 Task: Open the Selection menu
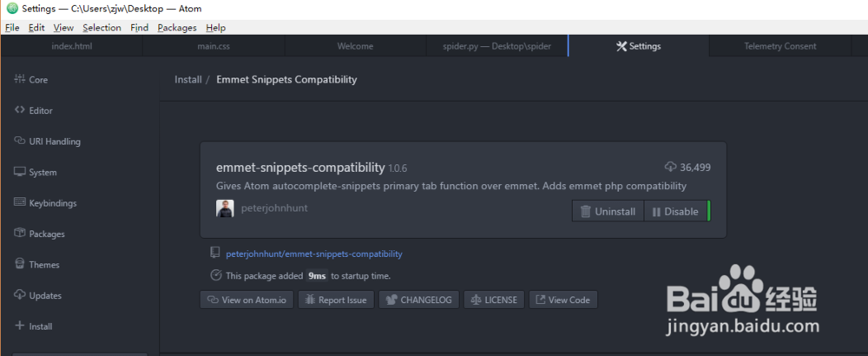click(102, 28)
